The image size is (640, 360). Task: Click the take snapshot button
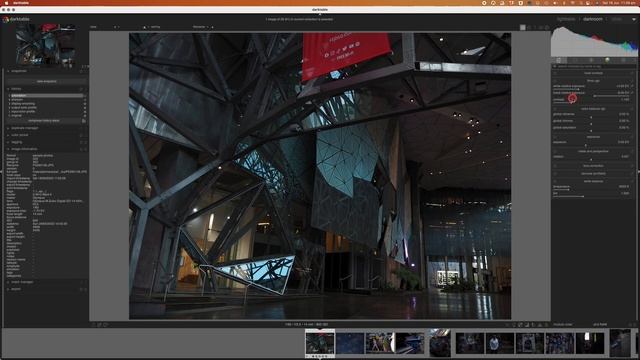coord(47,81)
